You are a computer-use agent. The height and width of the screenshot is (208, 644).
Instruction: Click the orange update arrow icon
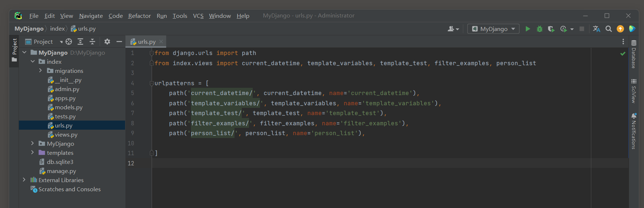click(620, 29)
